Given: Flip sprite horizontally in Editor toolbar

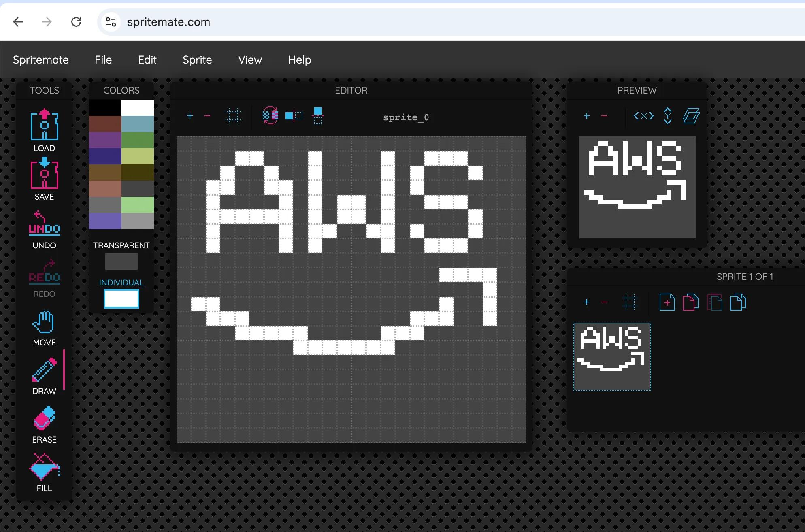Looking at the screenshot, I should [x=294, y=116].
